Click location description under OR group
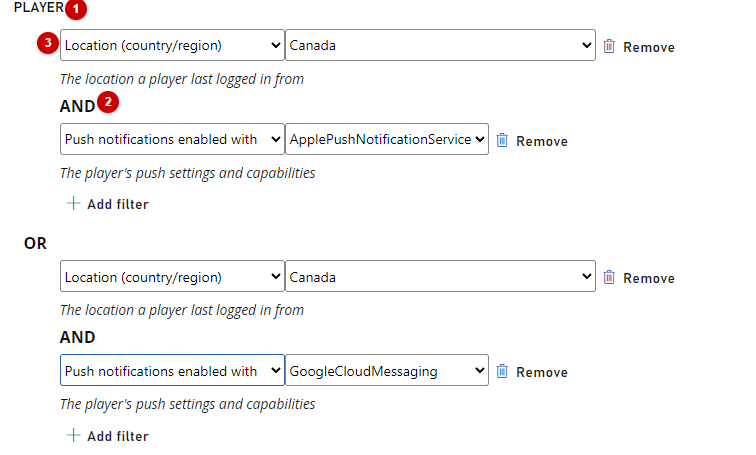Image resolution: width=756 pixels, height=455 pixels. click(182, 310)
